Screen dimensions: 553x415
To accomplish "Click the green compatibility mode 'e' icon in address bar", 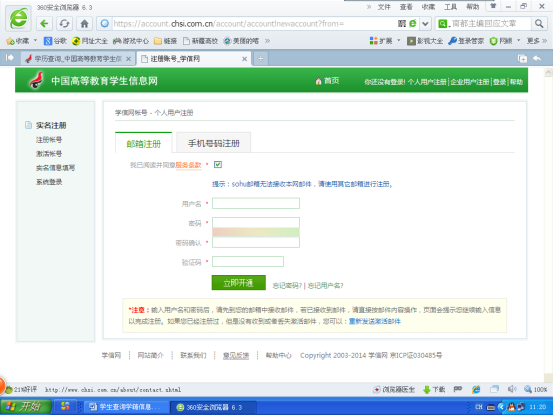I will tap(412, 24).
